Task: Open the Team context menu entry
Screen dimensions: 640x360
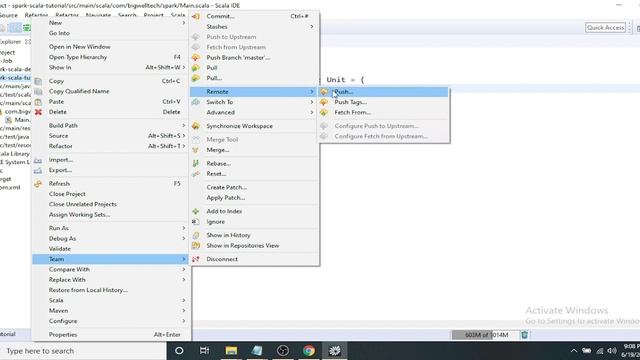Action: coord(110,259)
